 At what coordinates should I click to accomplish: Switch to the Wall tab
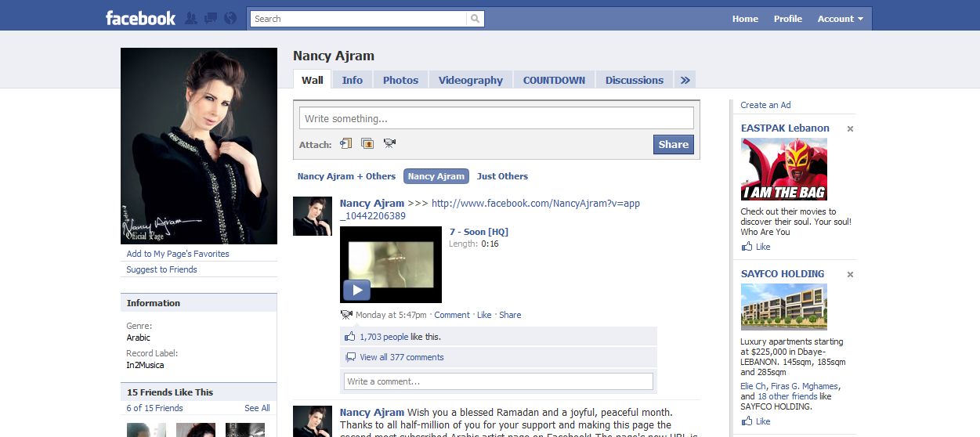(x=313, y=80)
